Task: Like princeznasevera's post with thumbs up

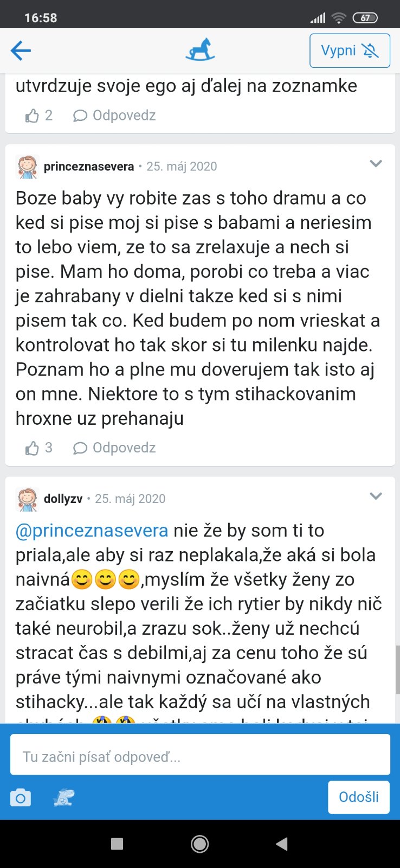Action: [x=33, y=448]
